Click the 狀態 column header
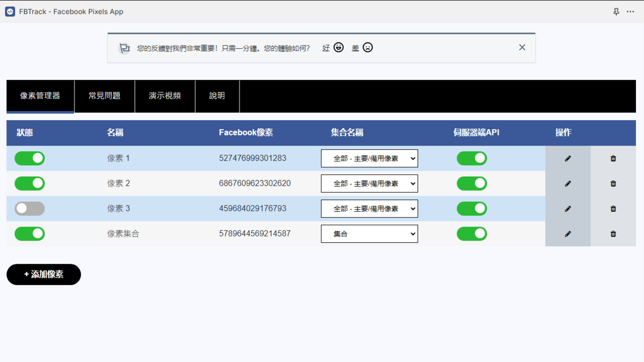This screenshot has width=644, height=362. pyautogui.click(x=25, y=132)
